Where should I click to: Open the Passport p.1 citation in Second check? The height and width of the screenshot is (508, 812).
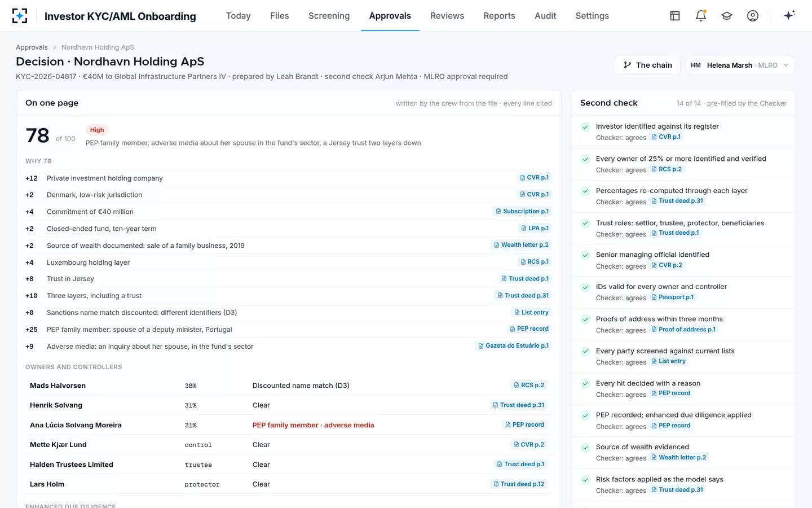click(672, 297)
